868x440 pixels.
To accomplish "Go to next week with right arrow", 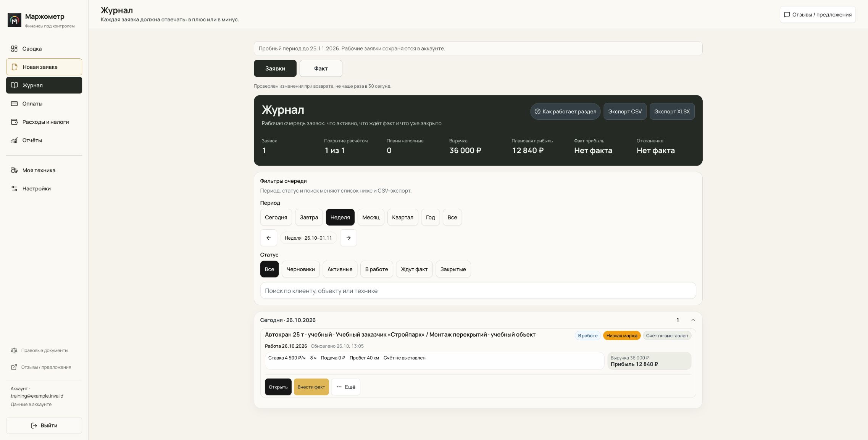I will pyautogui.click(x=348, y=238).
